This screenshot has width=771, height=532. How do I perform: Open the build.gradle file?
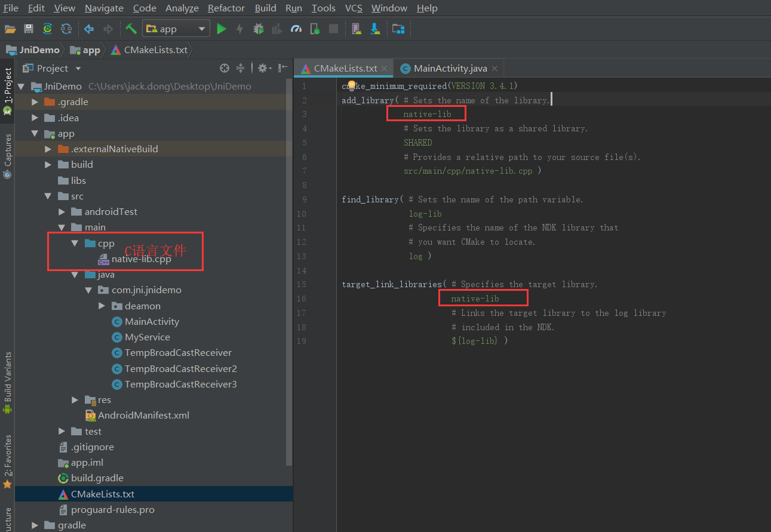(97, 478)
